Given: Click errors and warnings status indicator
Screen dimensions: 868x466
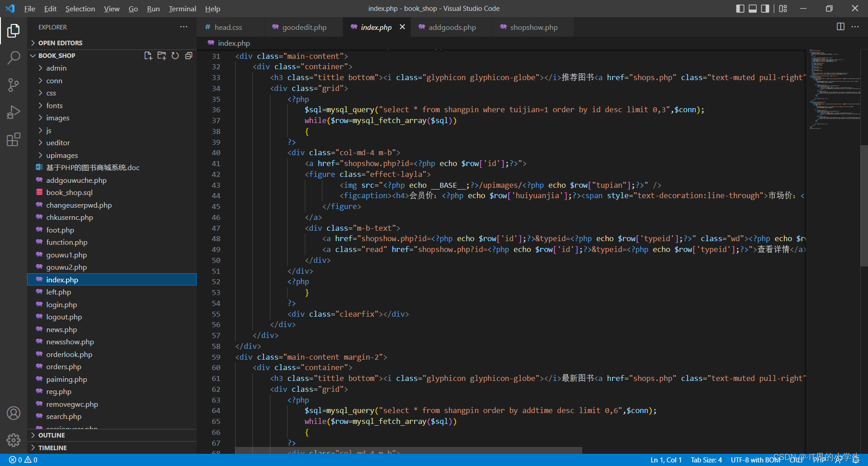Looking at the screenshot, I should (x=23, y=460).
